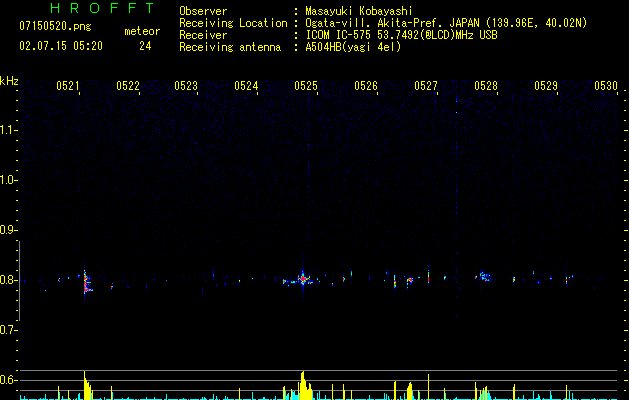Click the tallest yellow histogram peak below 0521
Viewport: 629px width, 400px height.
point(87,385)
